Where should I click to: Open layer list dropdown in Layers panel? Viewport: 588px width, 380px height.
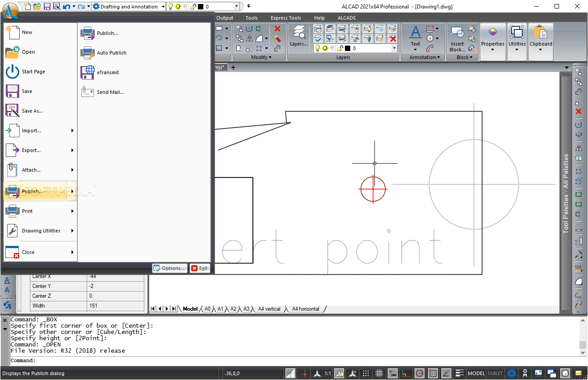pos(395,48)
